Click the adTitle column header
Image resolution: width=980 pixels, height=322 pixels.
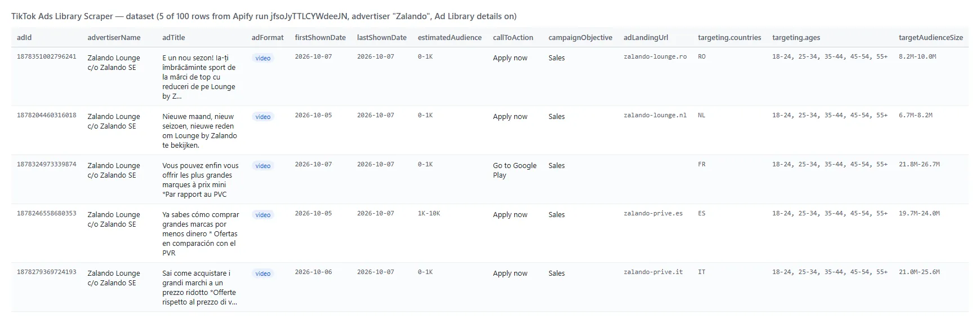[173, 38]
